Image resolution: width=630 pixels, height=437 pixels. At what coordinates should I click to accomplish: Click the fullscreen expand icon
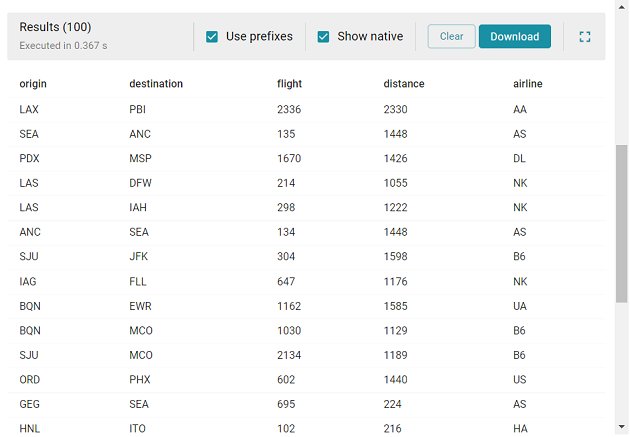point(585,37)
